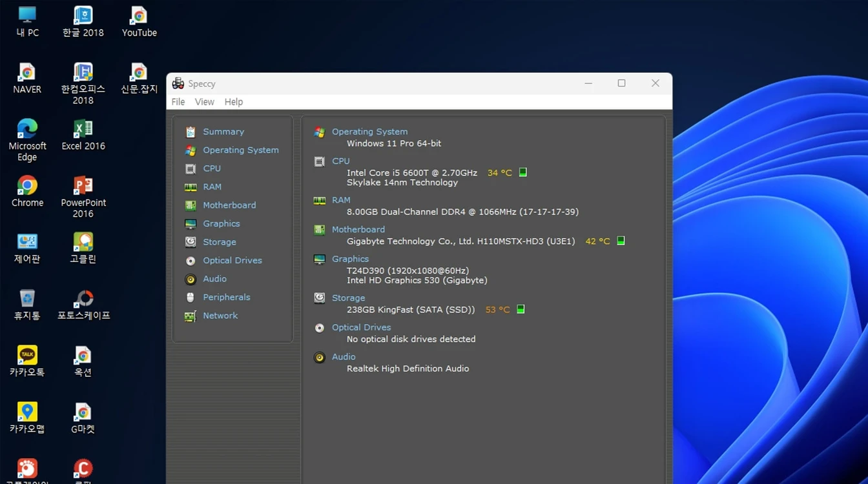Select the NAVER desktop shortcut
868x484 pixels.
[x=27, y=78]
